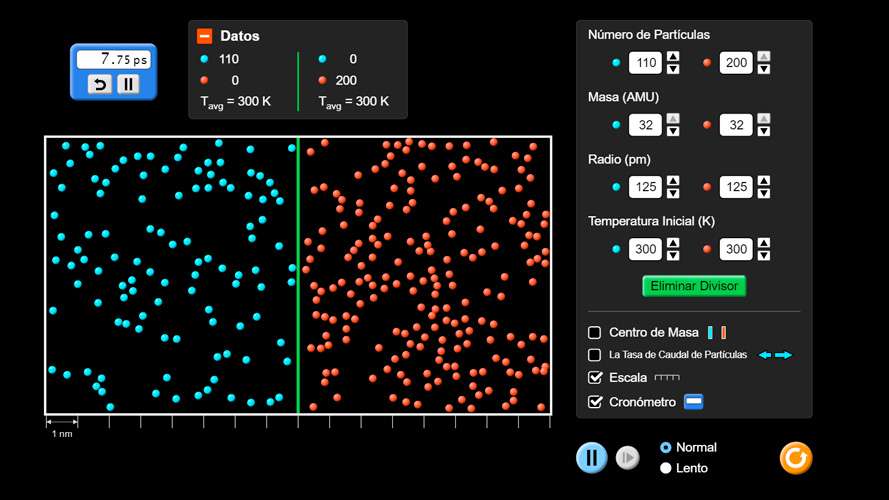Reset the stopwatch timer
Image resolution: width=889 pixels, height=500 pixels.
tap(99, 85)
